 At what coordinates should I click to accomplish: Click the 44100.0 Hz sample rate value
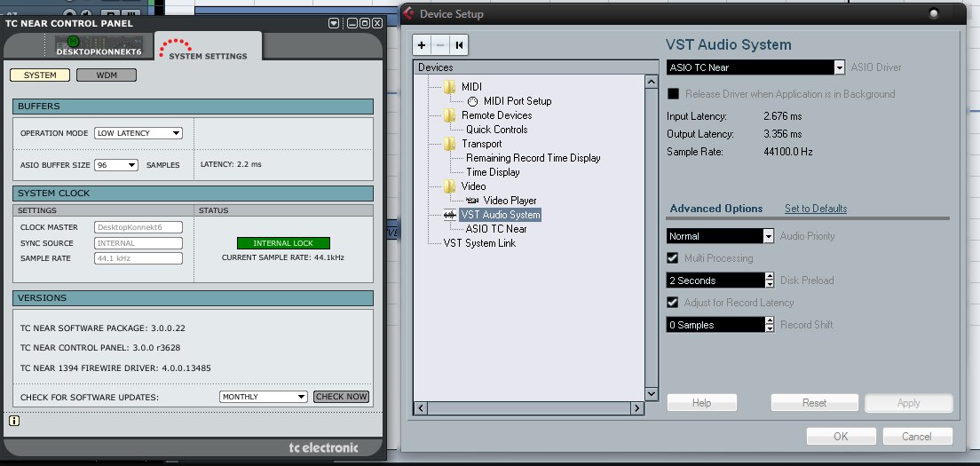pos(787,151)
